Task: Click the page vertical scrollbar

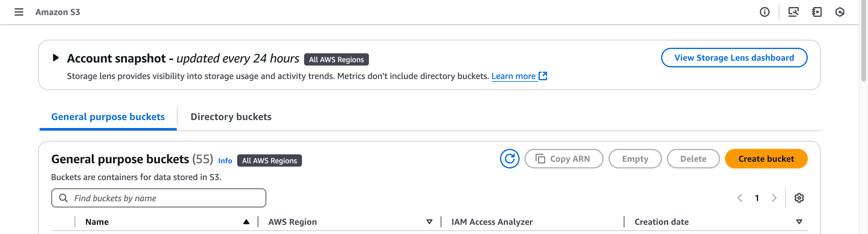Action: pos(863,40)
